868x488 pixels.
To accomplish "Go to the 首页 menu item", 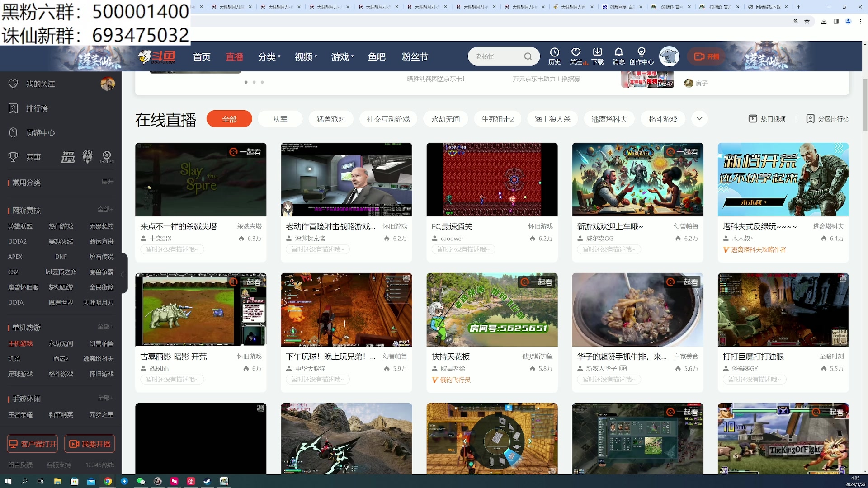I will click(x=202, y=57).
